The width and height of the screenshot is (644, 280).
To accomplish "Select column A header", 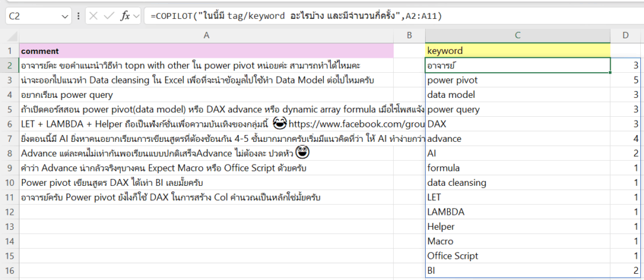I will click(x=206, y=36).
